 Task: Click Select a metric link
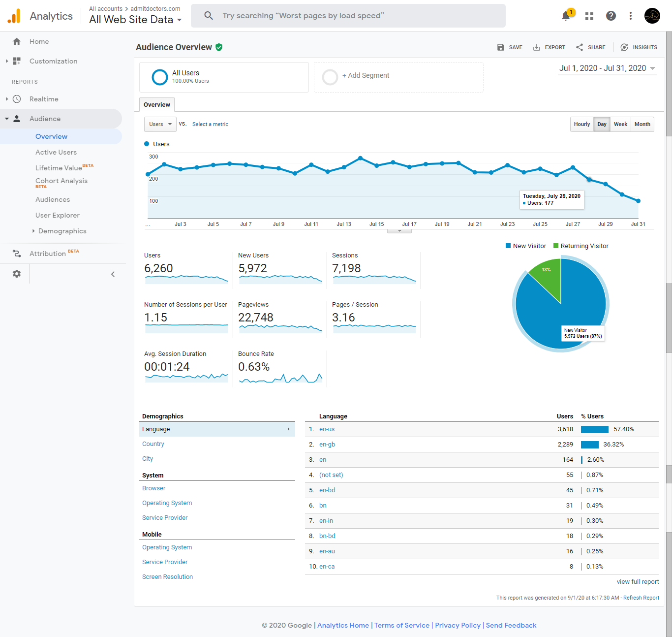coord(210,124)
